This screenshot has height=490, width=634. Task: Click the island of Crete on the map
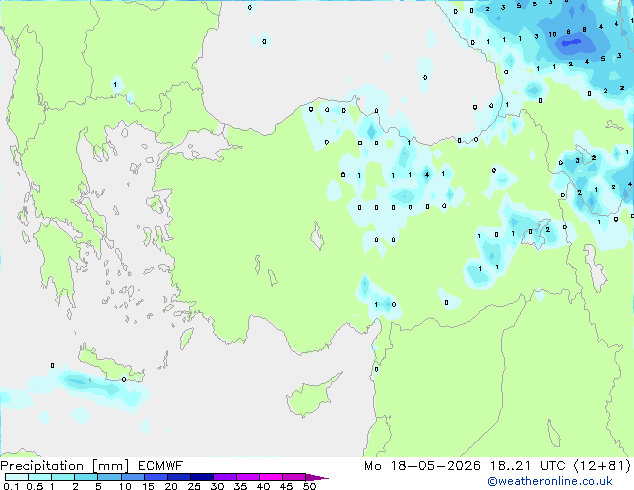(108, 364)
